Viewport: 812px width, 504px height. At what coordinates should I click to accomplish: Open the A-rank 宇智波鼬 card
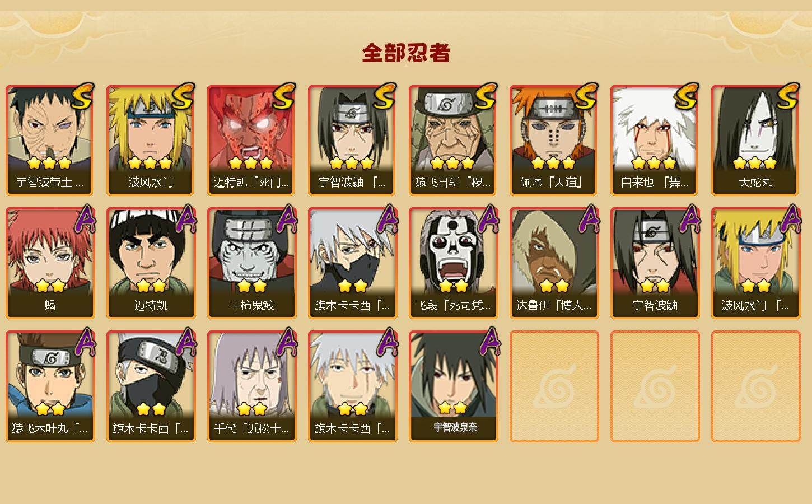coord(655,263)
